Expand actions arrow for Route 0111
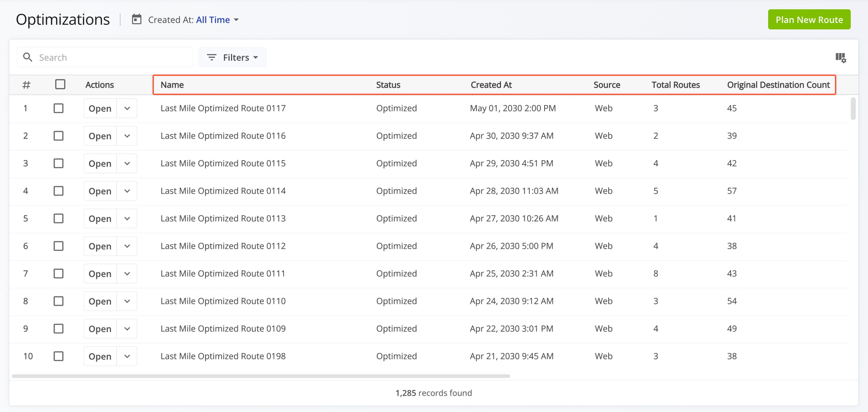This screenshot has width=868, height=412. pos(127,274)
